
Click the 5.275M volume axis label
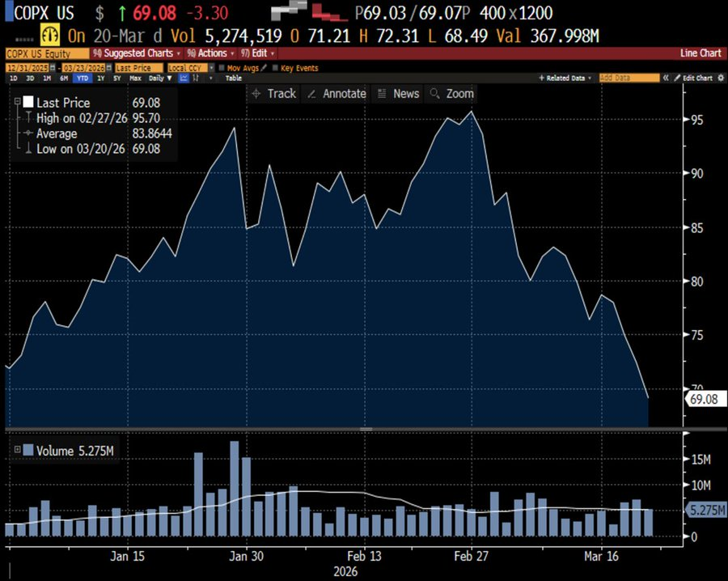706,510
